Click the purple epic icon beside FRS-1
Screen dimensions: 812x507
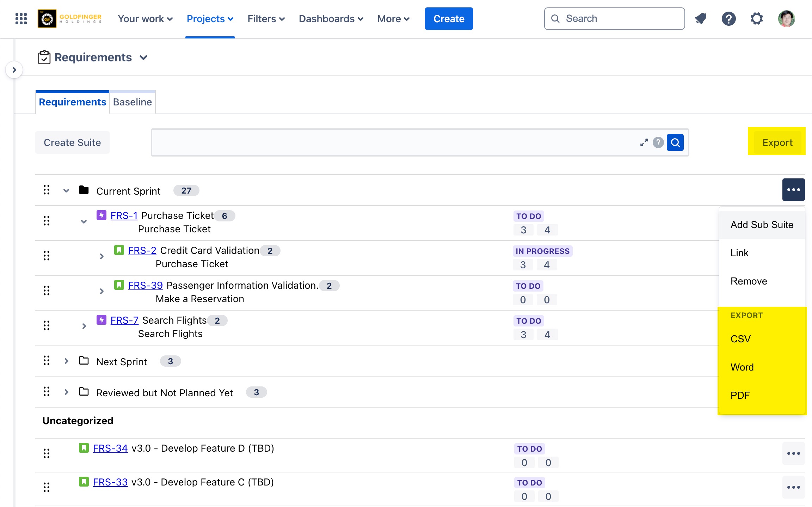(101, 215)
